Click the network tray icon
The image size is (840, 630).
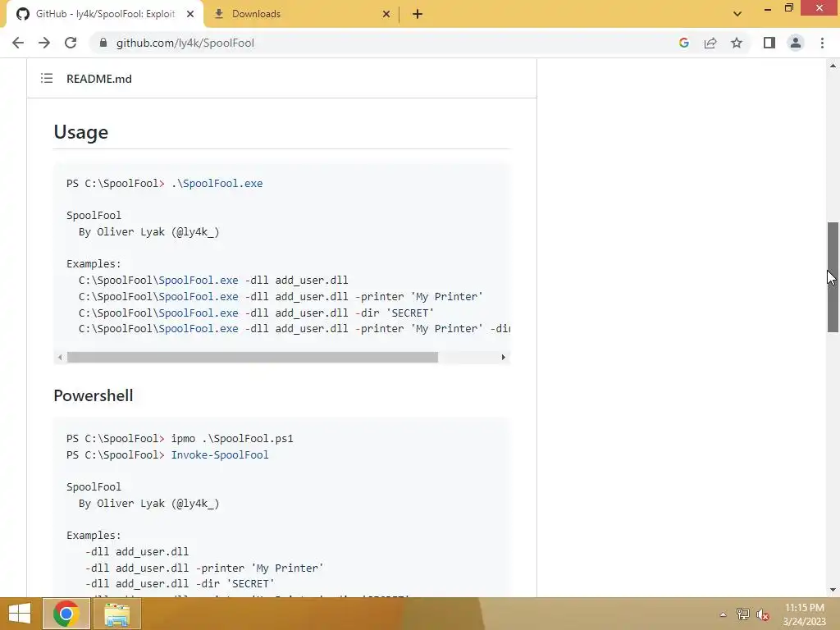tap(743, 614)
